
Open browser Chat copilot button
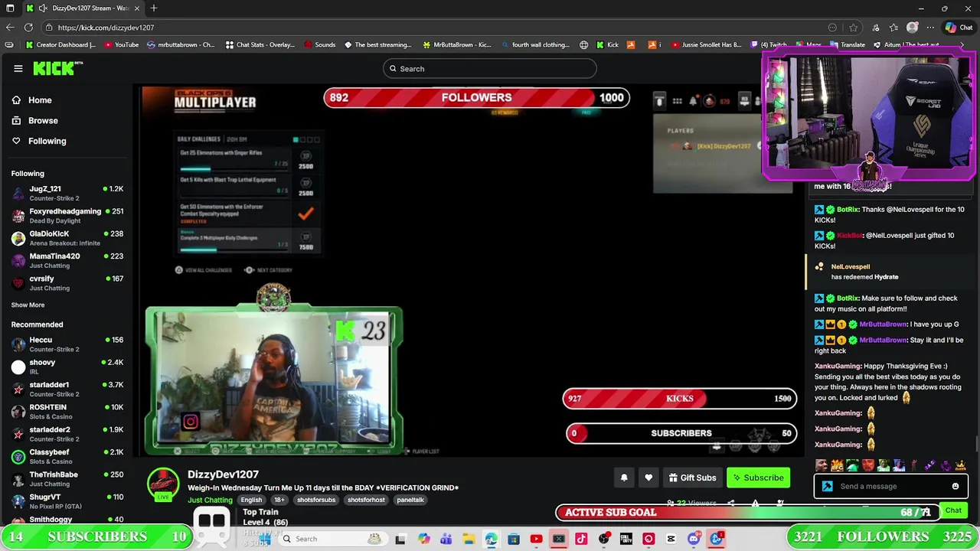point(960,28)
